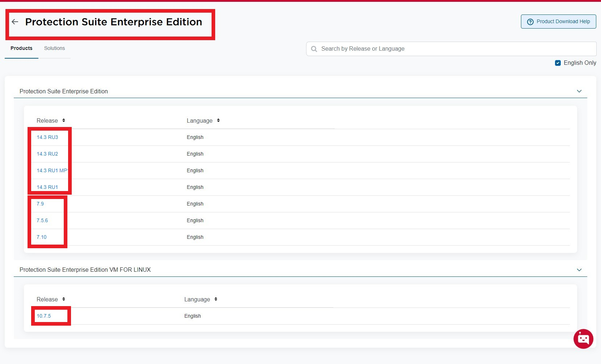Open release 10.7.5 for Linux VM
The width and height of the screenshot is (601, 364).
pos(43,316)
